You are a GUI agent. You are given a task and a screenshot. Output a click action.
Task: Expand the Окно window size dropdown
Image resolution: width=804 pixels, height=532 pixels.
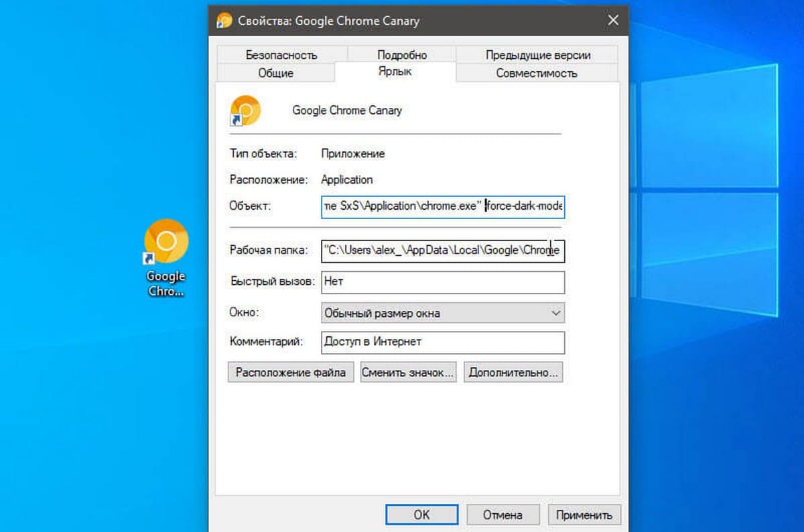coord(443,313)
